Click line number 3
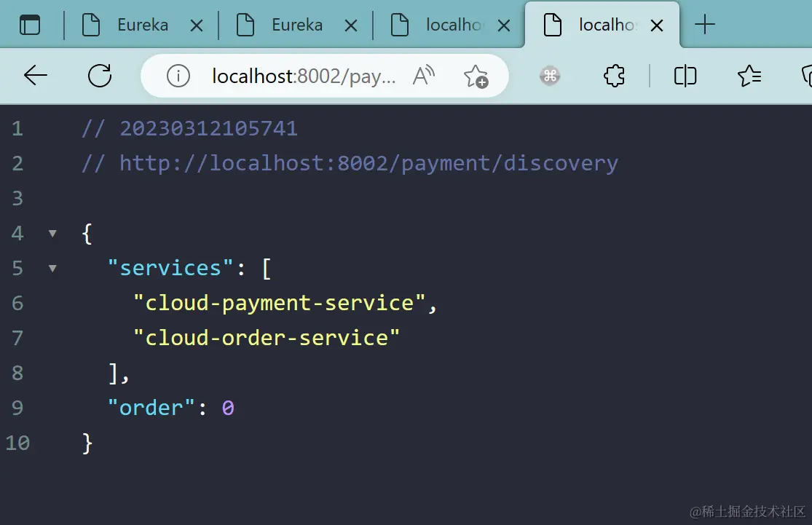The width and height of the screenshot is (812, 525). click(17, 198)
